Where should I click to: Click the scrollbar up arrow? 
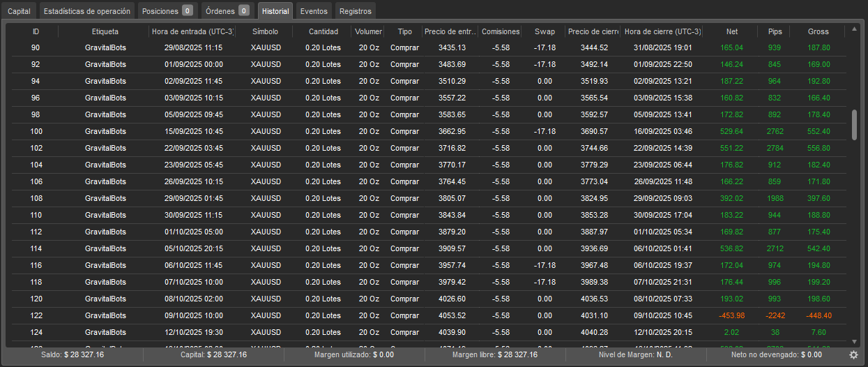pos(855,30)
